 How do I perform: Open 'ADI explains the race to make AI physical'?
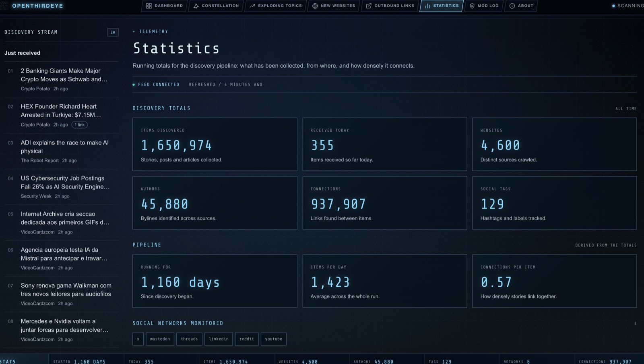point(62,151)
